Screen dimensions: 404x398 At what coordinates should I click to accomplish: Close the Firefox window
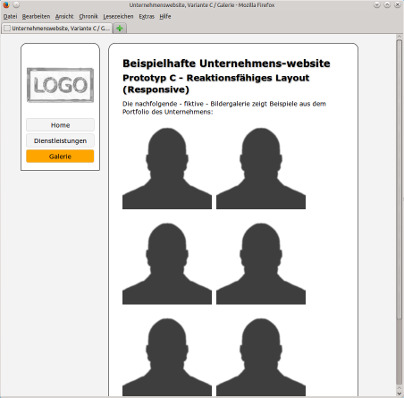(397, 5)
